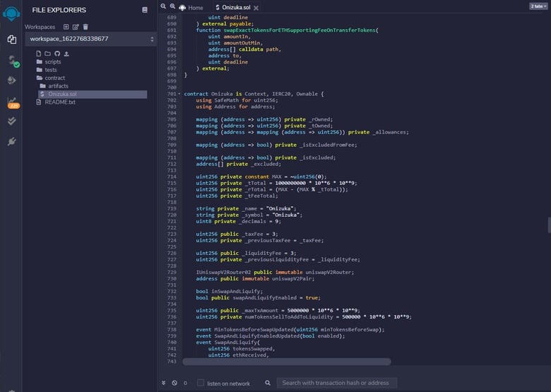Open Solidity unit testing plugin
This screenshot has width=551, height=392.
click(12, 121)
